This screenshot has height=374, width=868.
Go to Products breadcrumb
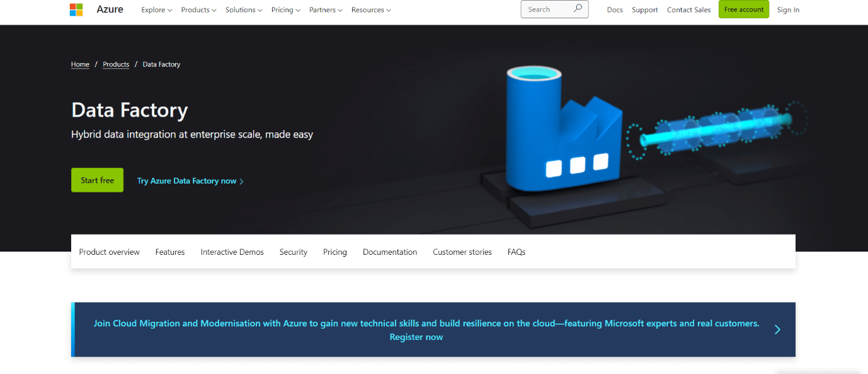click(x=116, y=64)
